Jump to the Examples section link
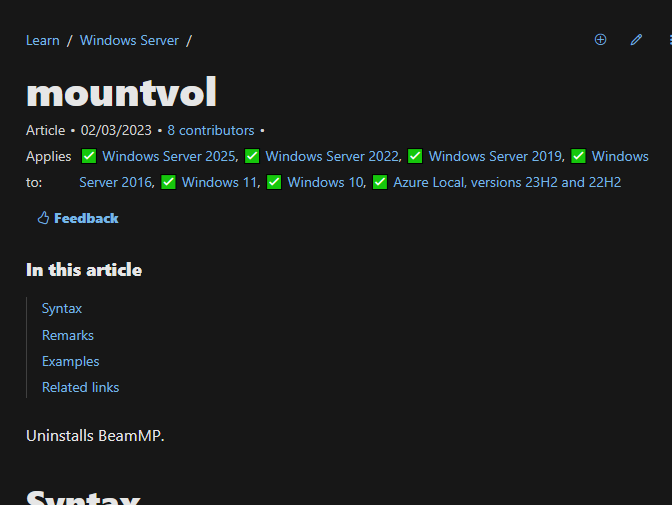The height and width of the screenshot is (505, 672). [x=71, y=361]
